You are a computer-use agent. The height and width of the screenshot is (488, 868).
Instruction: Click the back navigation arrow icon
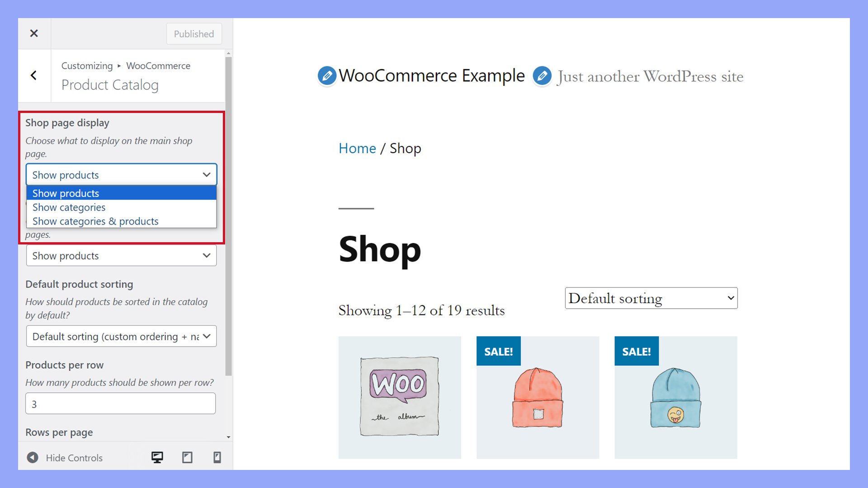34,75
